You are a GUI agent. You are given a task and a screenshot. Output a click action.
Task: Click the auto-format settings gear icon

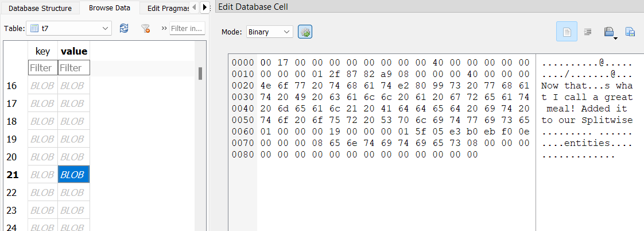point(305,32)
